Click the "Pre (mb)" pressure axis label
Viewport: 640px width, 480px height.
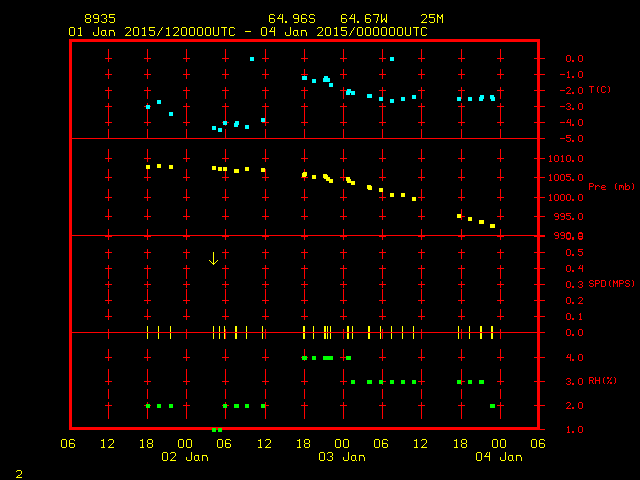click(611, 187)
